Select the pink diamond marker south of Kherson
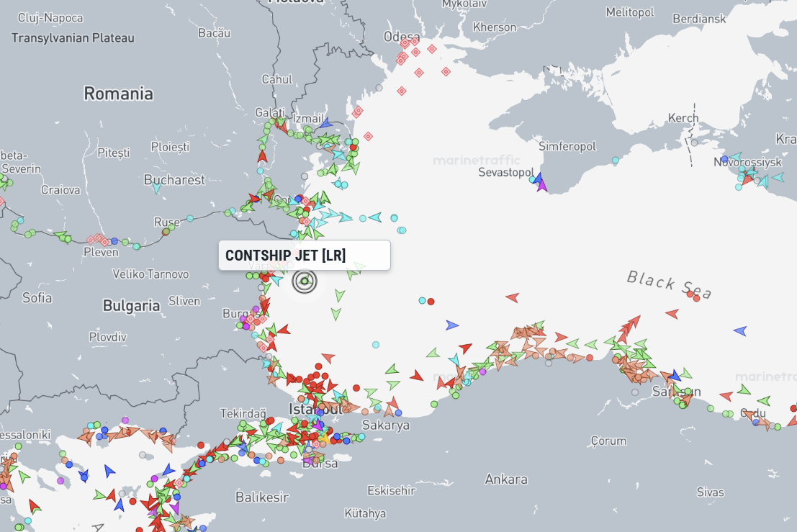The image size is (797, 532). coord(446,72)
